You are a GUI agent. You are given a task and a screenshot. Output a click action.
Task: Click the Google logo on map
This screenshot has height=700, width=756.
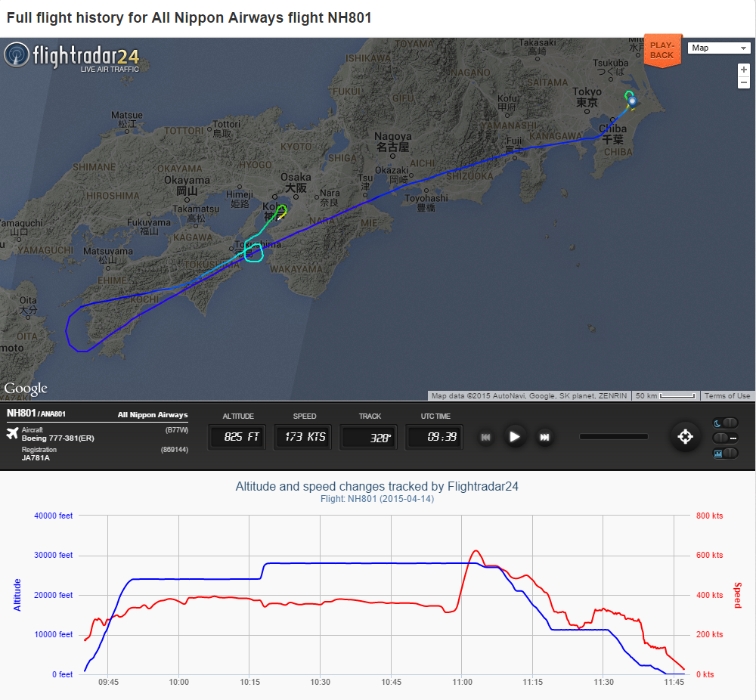click(26, 389)
